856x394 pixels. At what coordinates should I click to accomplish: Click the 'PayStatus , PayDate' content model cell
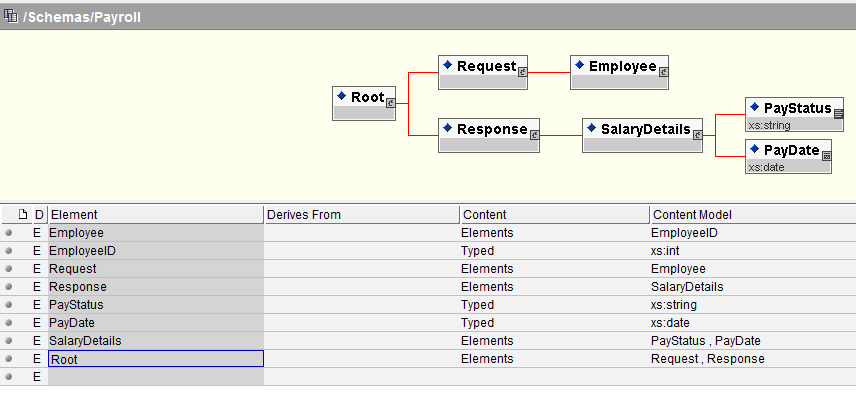coord(753,341)
